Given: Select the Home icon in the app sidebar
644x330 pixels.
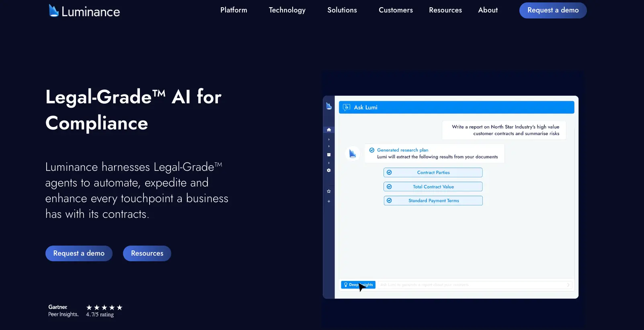Looking at the screenshot, I should coord(329,130).
